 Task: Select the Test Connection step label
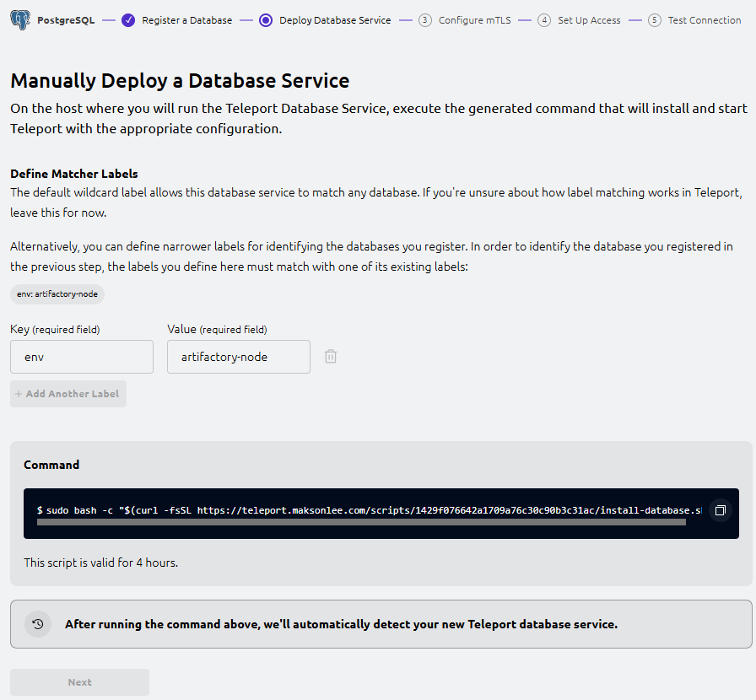(704, 20)
